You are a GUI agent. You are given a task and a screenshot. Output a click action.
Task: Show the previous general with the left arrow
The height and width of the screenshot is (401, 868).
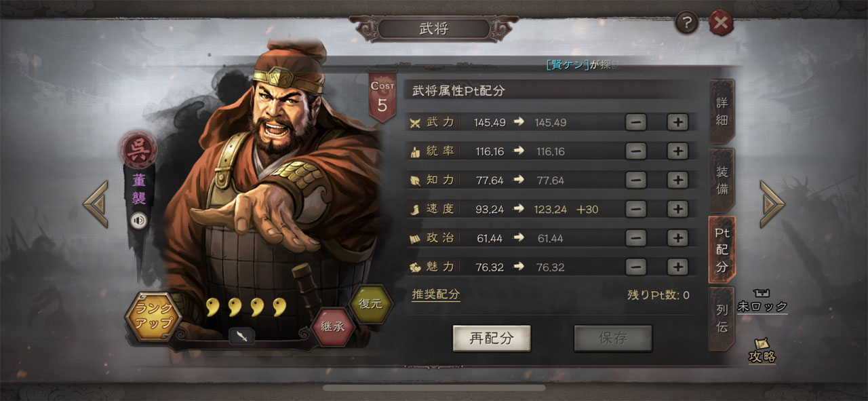(96, 204)
